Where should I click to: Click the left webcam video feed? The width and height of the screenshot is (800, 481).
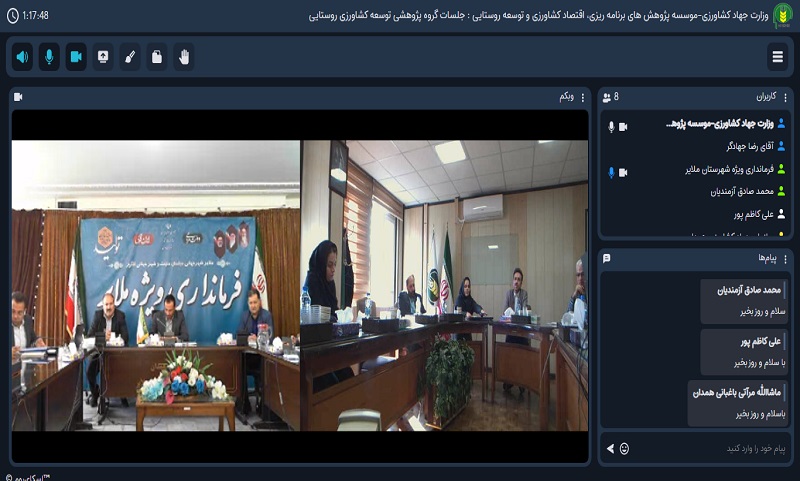(155, 285)
